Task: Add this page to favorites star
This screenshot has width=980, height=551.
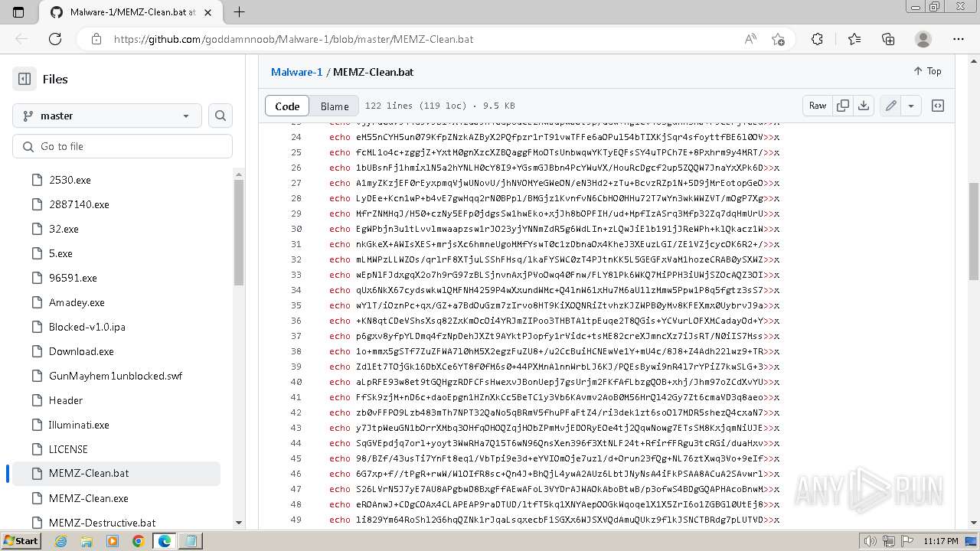Action: (778, 39)
